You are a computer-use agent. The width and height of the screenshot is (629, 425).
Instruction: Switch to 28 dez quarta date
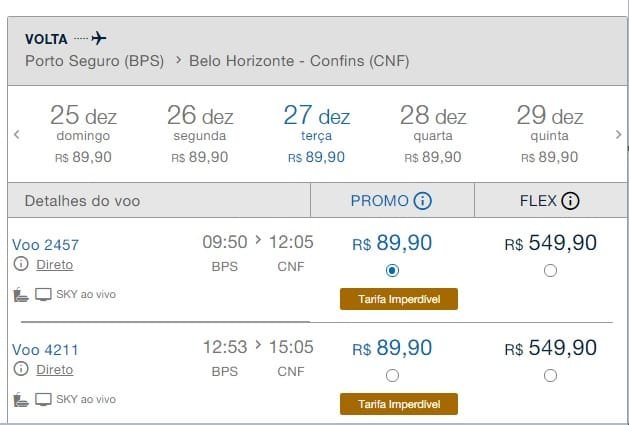[x=433, y=134]
